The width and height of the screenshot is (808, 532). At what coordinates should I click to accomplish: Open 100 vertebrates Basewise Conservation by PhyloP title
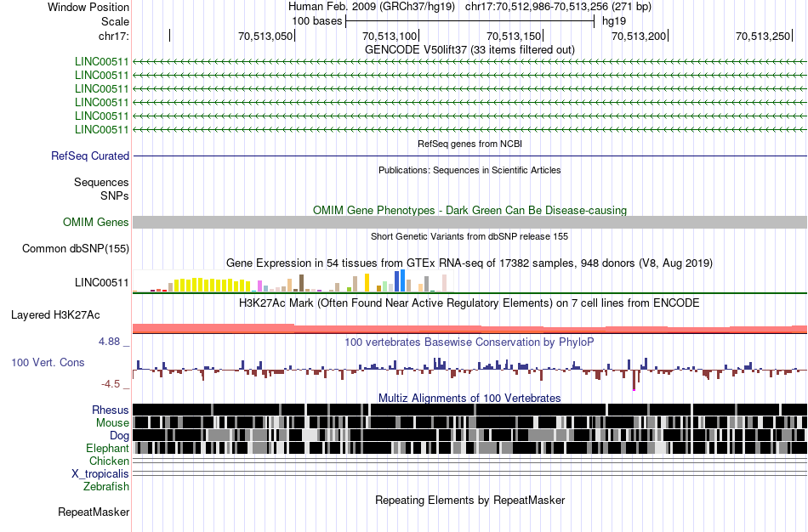(x=469, y=342)
